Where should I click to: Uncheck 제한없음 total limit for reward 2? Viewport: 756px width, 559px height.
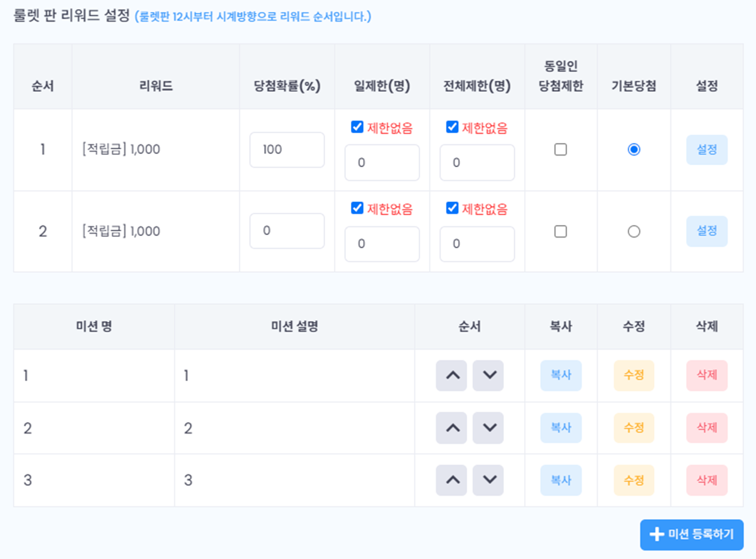[452, 208]
